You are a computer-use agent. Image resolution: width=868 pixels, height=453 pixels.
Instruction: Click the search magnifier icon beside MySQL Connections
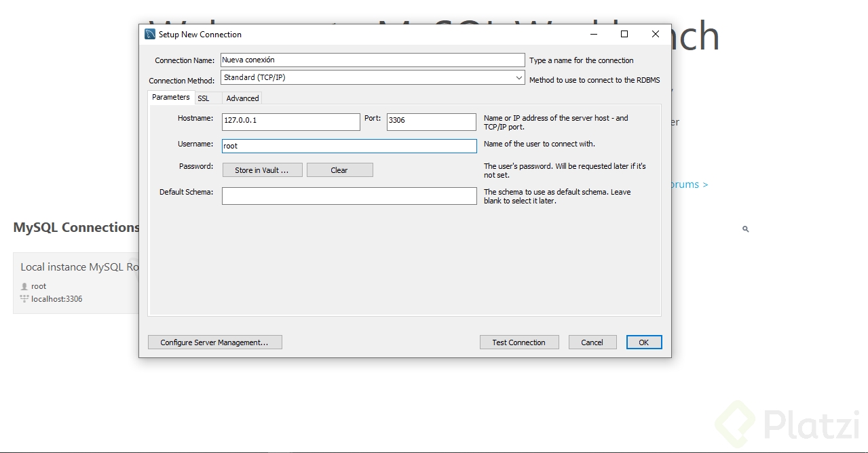(745, 229)
